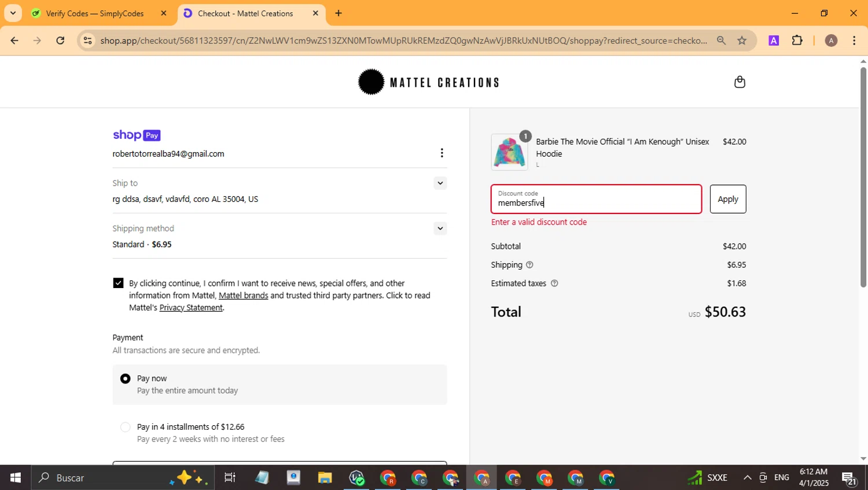Click the 'Enter a valid discount code' error
This screenshot has width=868, height=490.
(x=539, y=222)
